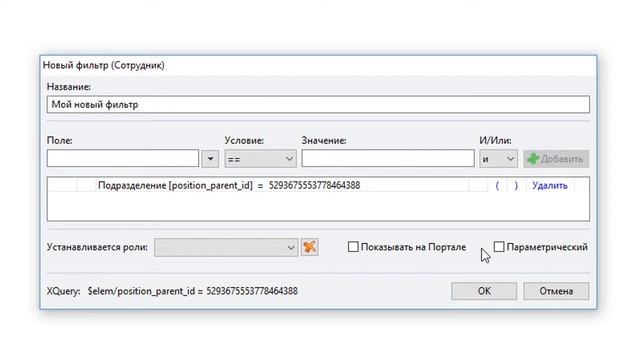This screenshot has height=360, width=640.
Task: Click the Отмена button
Action: click(556, 291)
